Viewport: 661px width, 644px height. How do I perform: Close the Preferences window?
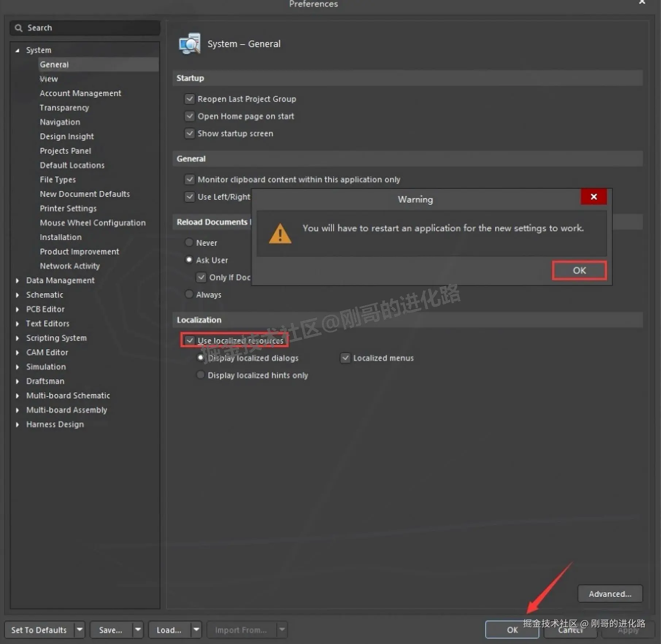coord(642,2)
